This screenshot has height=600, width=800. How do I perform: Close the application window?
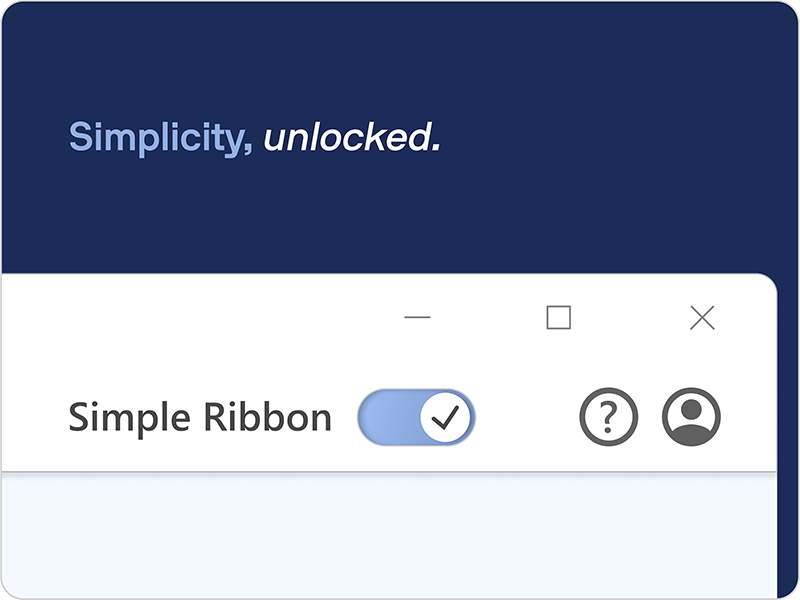click(x=702, y=317)
